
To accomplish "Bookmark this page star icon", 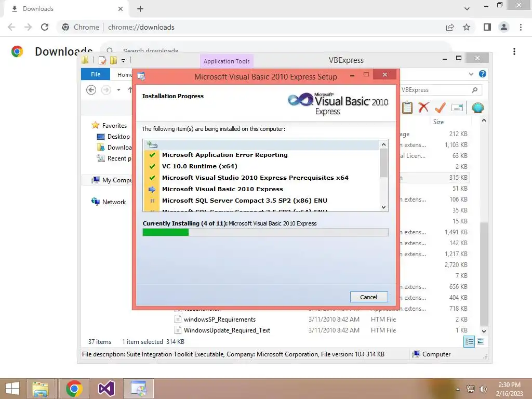I will coord(467,27).
